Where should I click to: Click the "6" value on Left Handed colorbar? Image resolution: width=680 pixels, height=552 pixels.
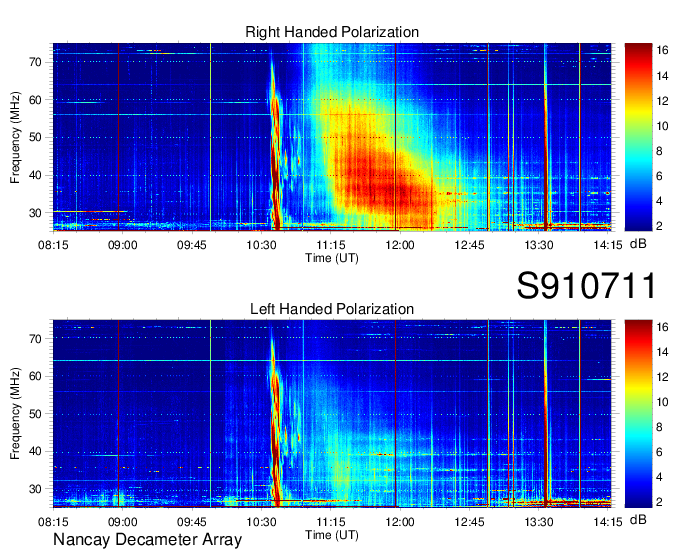pos(659,452)
